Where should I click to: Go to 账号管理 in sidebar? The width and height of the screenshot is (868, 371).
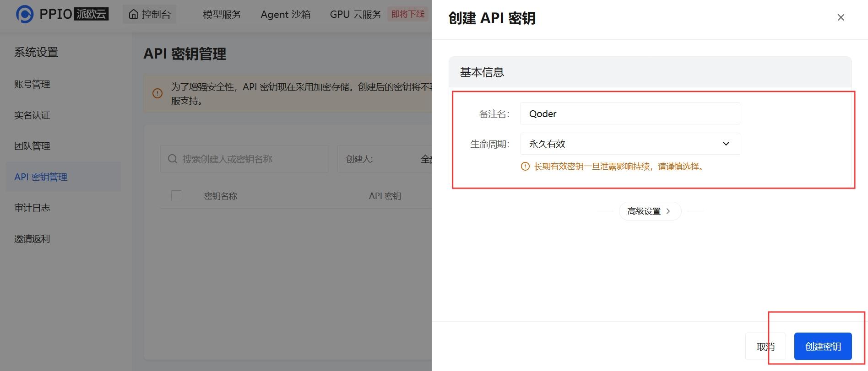pyautogui.click(x=32, y=84)
